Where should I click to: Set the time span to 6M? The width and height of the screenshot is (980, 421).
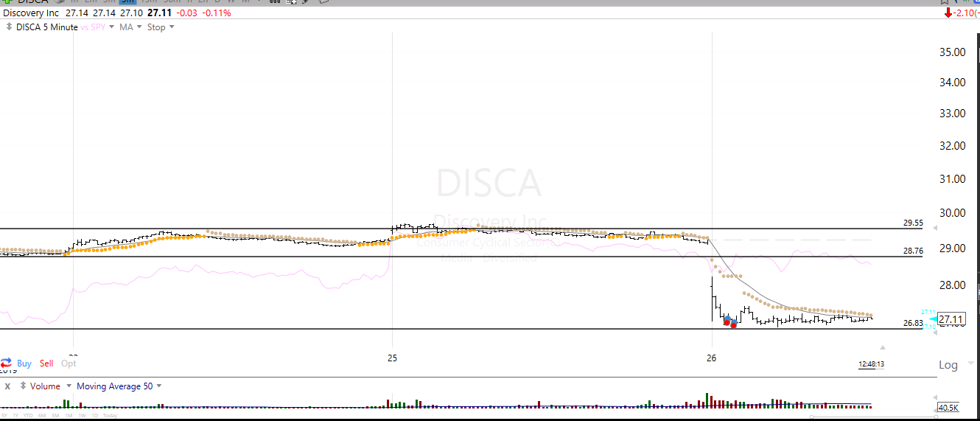point(42,415)
